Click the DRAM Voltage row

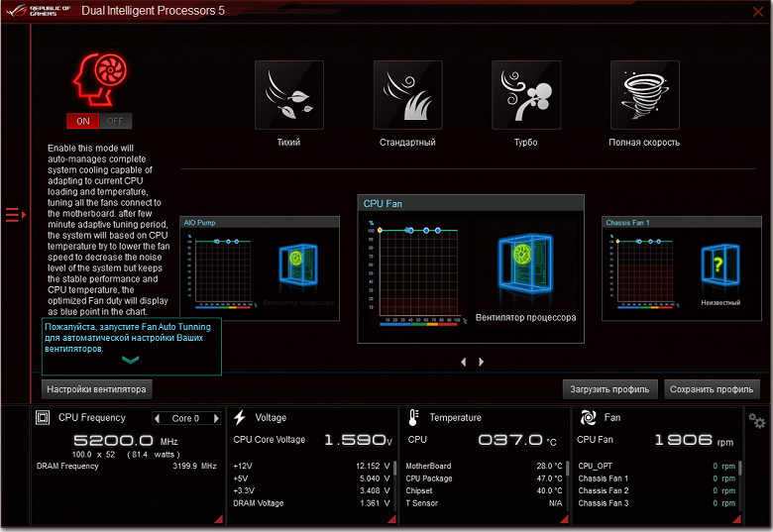coord(311,503)
